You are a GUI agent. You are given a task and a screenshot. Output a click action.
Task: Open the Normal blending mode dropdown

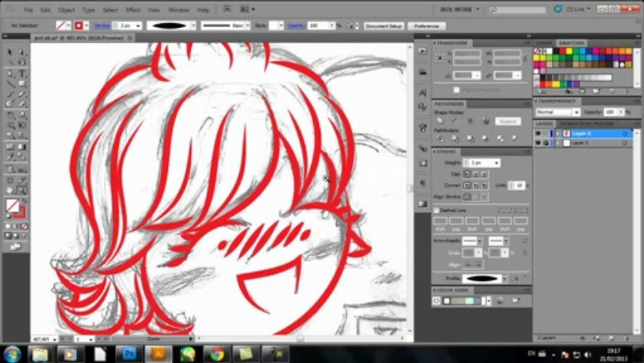(x=557, y=112)
